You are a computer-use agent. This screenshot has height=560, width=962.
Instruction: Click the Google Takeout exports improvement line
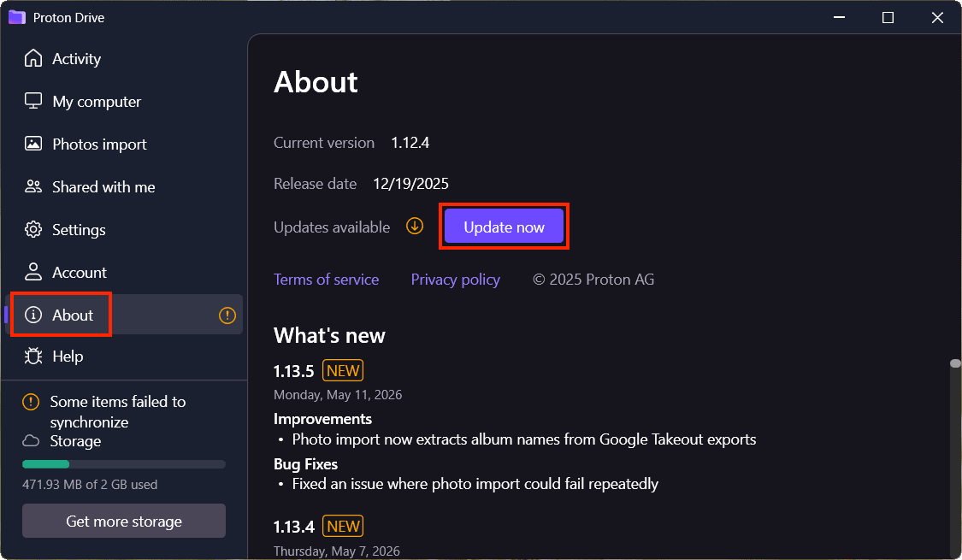524,439
